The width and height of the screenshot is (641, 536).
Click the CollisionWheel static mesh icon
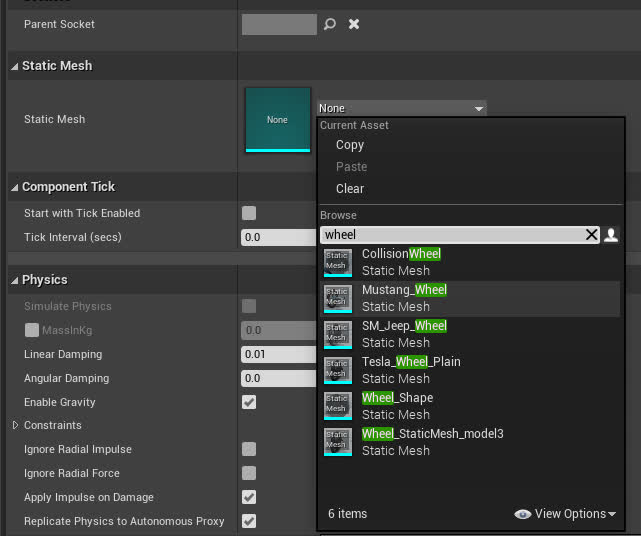click(x=338, y=262)
